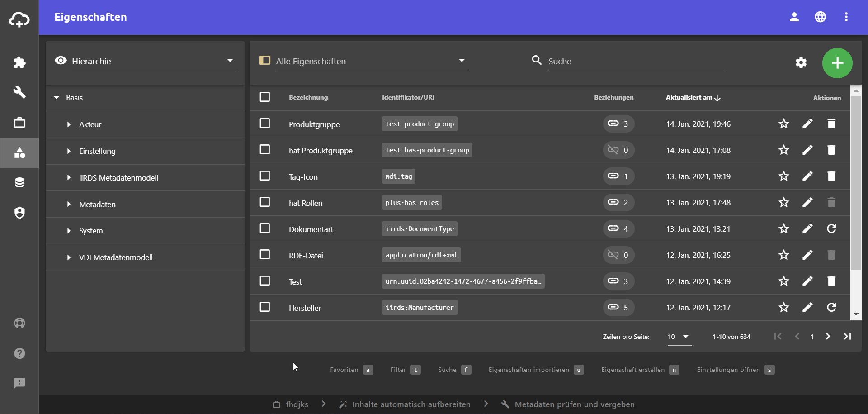Show relations of Produktgruppe (3 links)

(618, 124)
